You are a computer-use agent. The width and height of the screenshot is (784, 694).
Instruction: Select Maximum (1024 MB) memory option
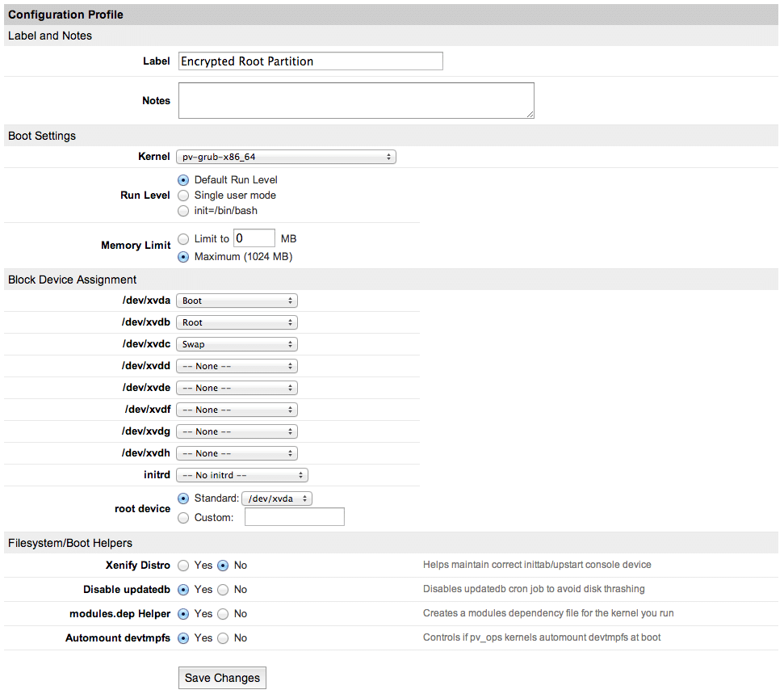(183, 257)
